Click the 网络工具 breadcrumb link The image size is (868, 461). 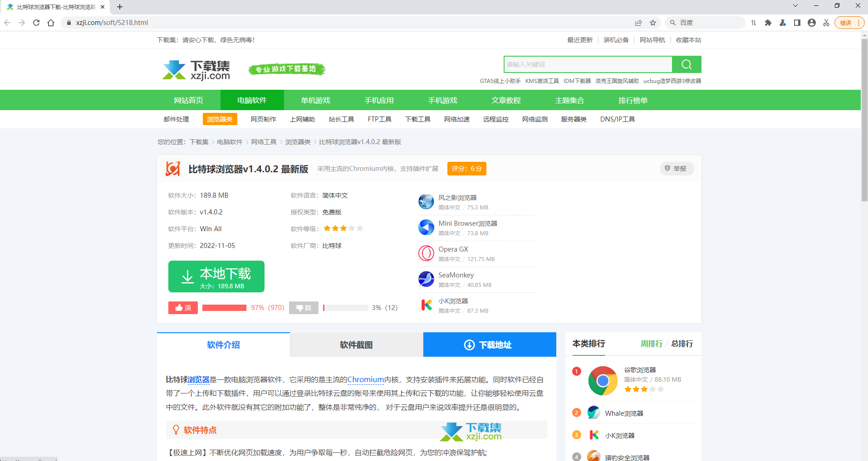pos(264,142)
